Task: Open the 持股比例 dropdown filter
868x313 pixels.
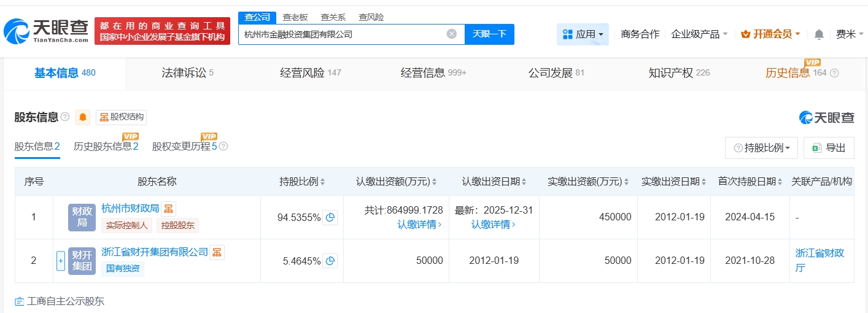Action: (x=761, y=148)
